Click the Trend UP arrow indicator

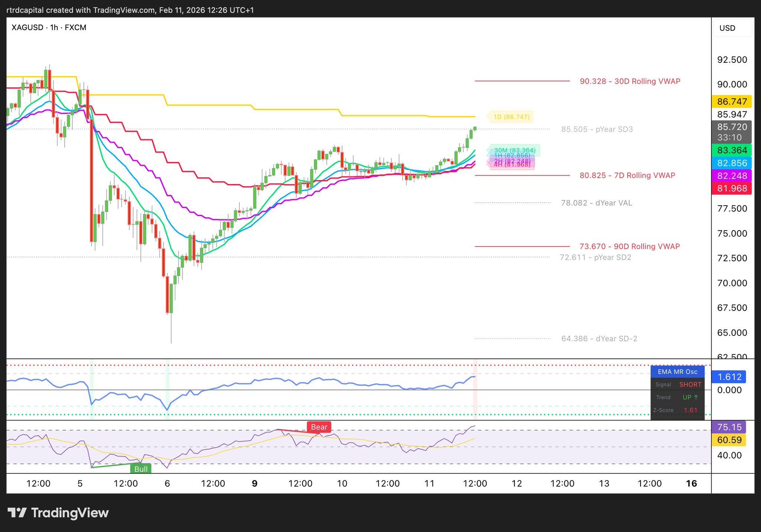click(x=690, y=397)
